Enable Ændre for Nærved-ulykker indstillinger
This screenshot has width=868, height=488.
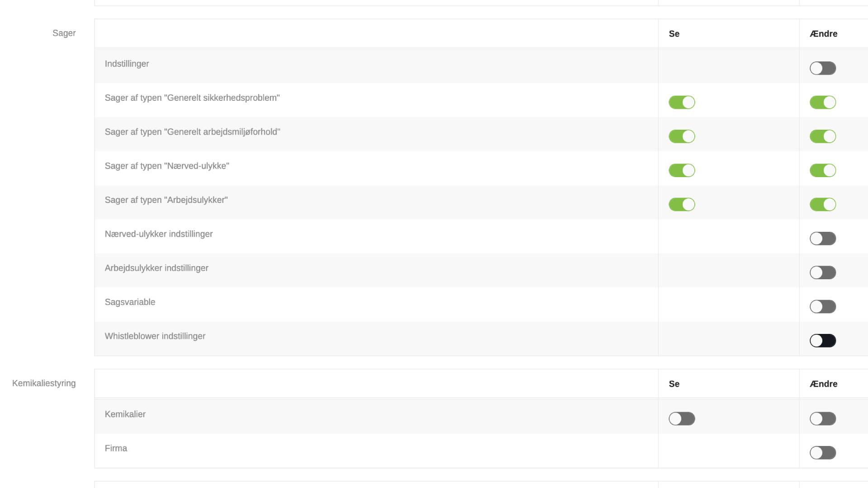[823, 239]
